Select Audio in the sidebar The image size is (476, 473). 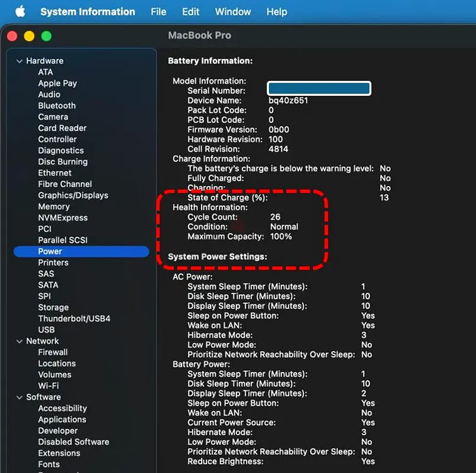click(49, 95)
